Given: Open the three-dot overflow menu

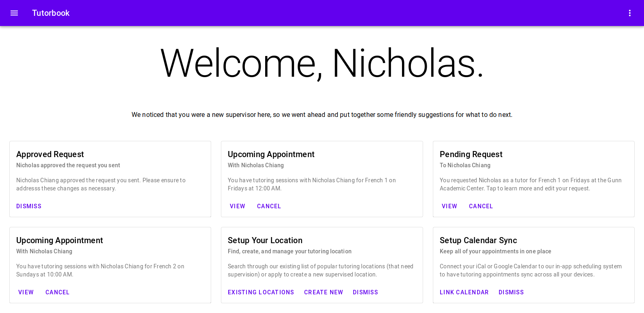Looking at the screenshot, I should coord(630,13).
